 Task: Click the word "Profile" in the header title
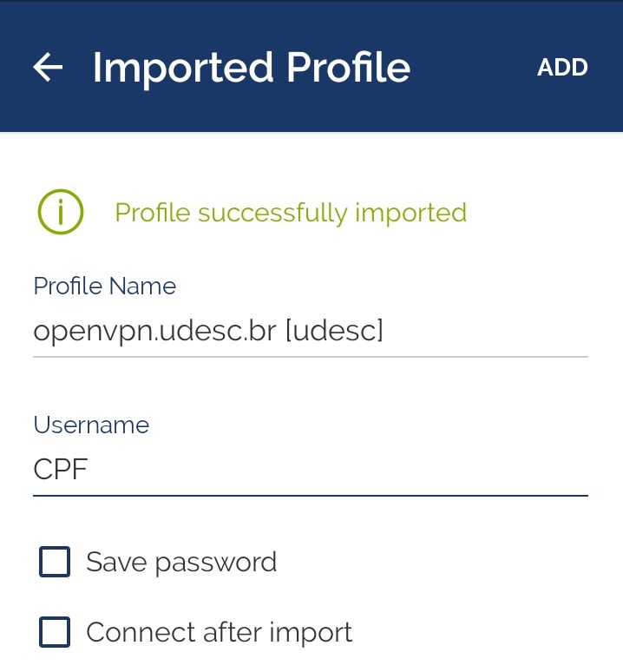tap(348, 68)
